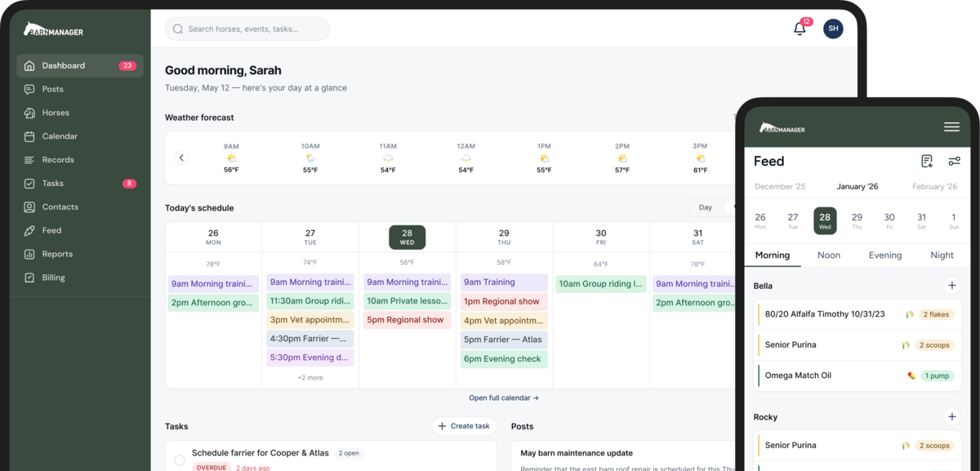Select Thu 29 date on mobile
The width and height of the screenshot is (980, 471).
coord(857,220)
